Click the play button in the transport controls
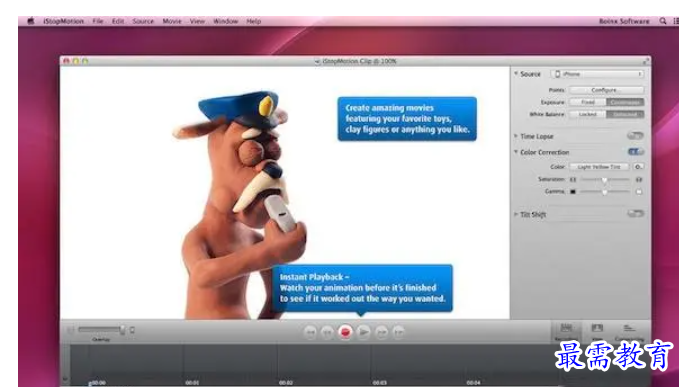 pos(364,332)
